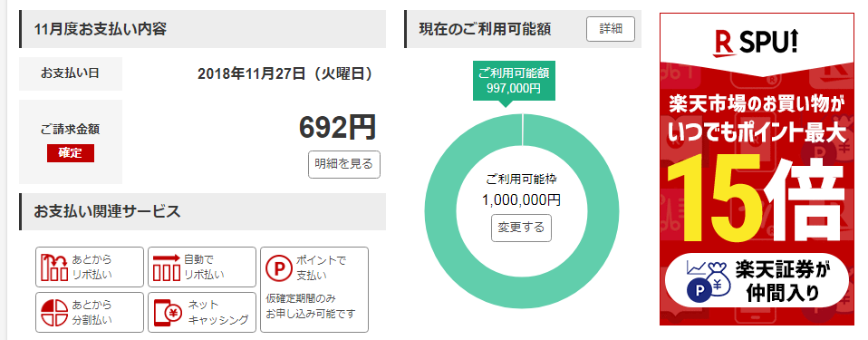The image size is (868, 340).
Task: Click 変更する to change credit limit
Action: 522,228
